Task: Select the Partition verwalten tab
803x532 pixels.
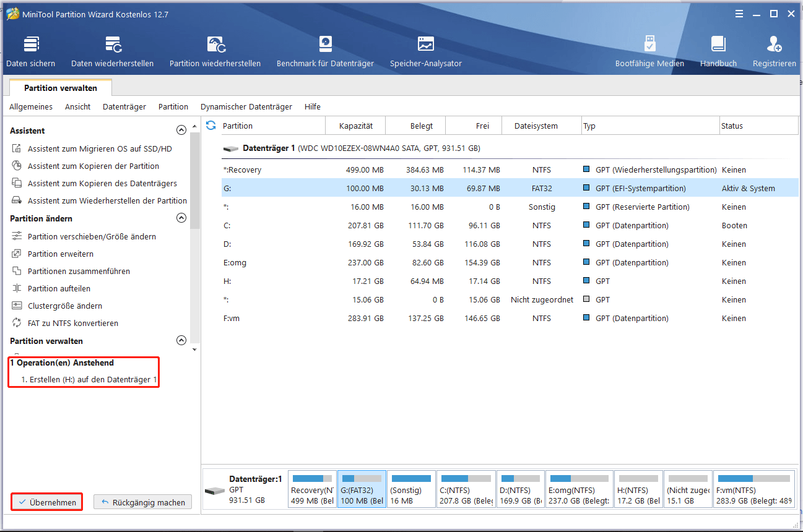Action: (x=61, y=88)
